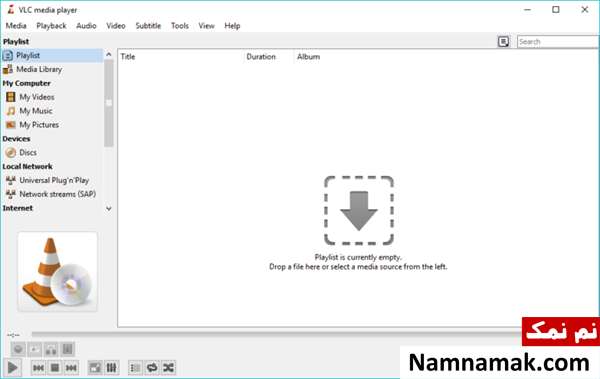600x379 pixels.
Task: Click sidebar scroll down arrow
Action: coord(109,209)
